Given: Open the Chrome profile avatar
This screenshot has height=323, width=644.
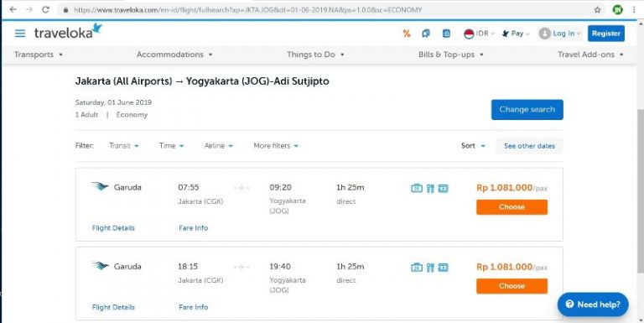Looking at the screenshot, I should click(617, 10).
